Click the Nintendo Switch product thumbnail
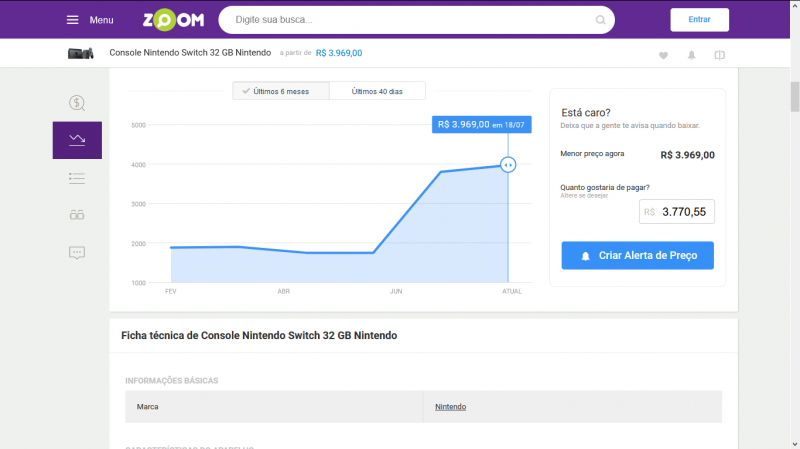The image size is (800, 449). pos(81,53)
